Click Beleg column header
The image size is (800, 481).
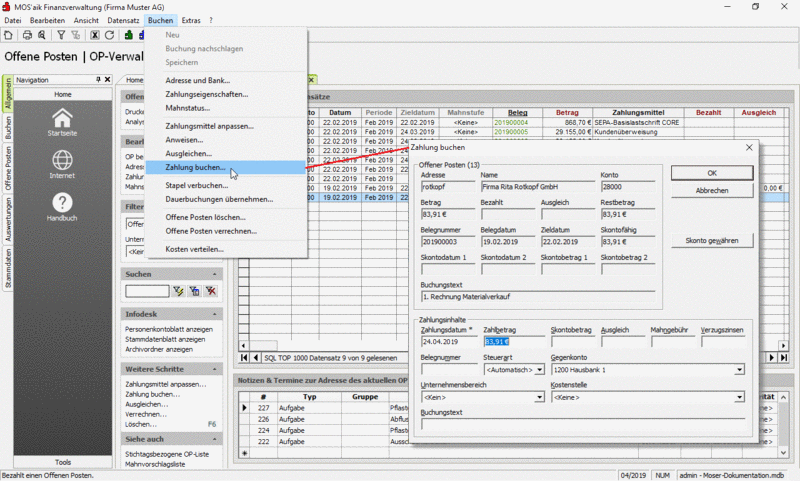pos(517,113)
